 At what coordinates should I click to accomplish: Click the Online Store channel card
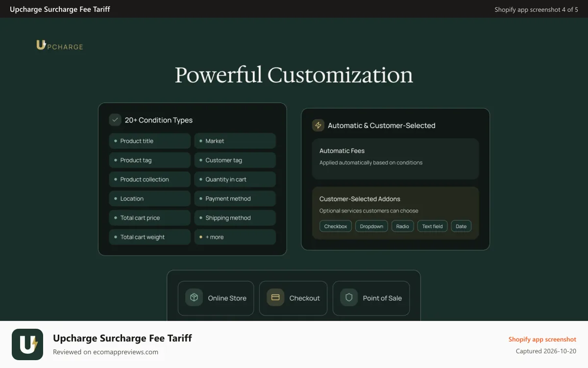pyautogui.click(x=216, y=298)
